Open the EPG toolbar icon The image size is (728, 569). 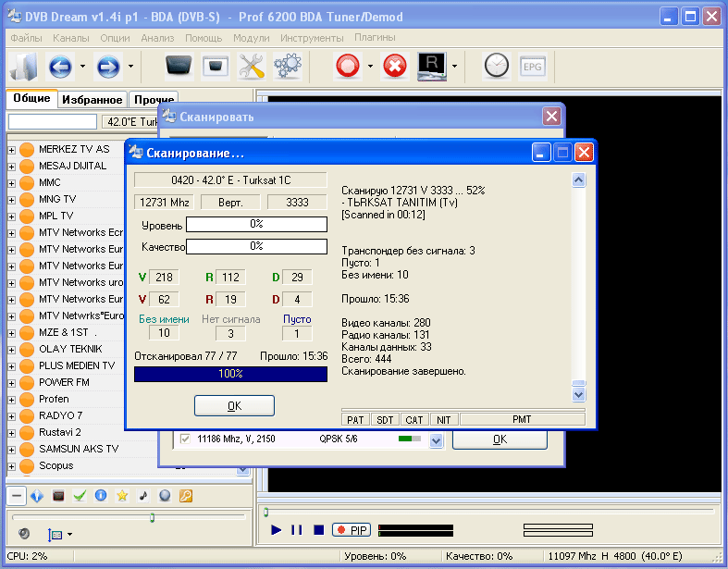pyautogui.click(x=533, y=67)
